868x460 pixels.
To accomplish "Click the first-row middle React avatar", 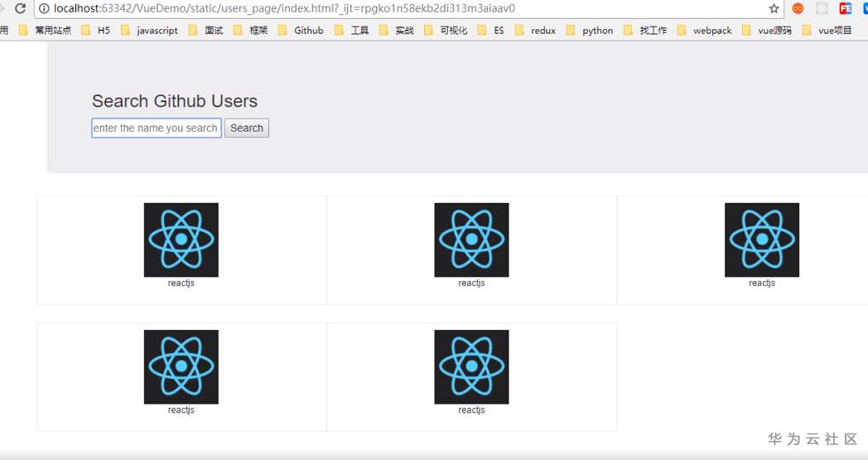I will click(x=471, y=240).
